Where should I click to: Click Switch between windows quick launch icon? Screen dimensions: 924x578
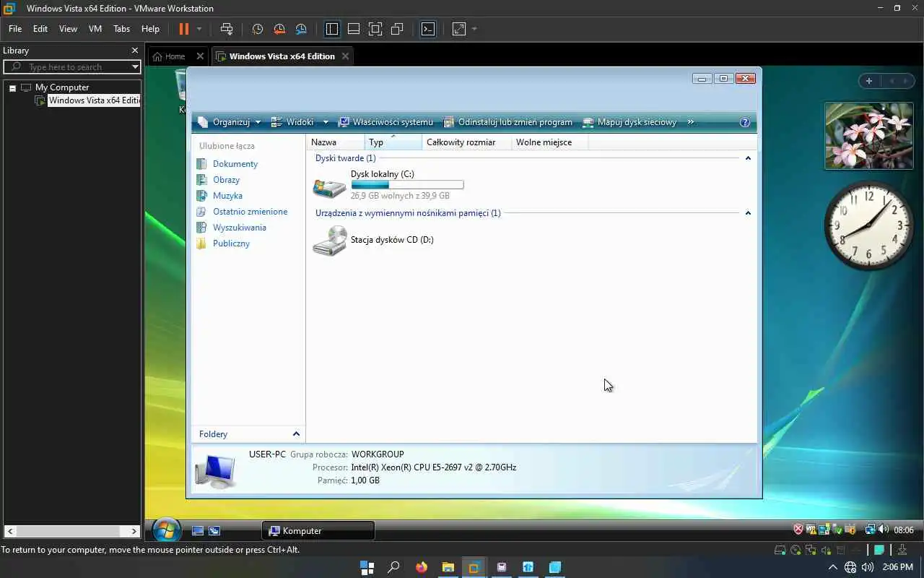(x=214, y=530)
